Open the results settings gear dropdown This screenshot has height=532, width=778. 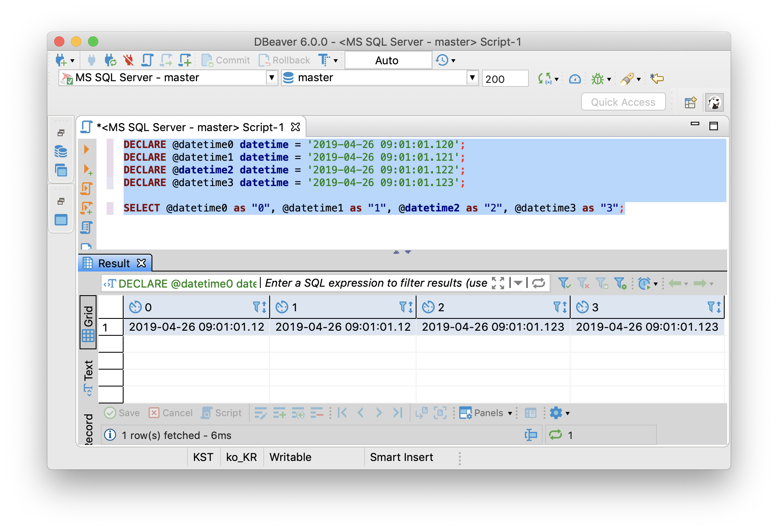coord(560,413)
